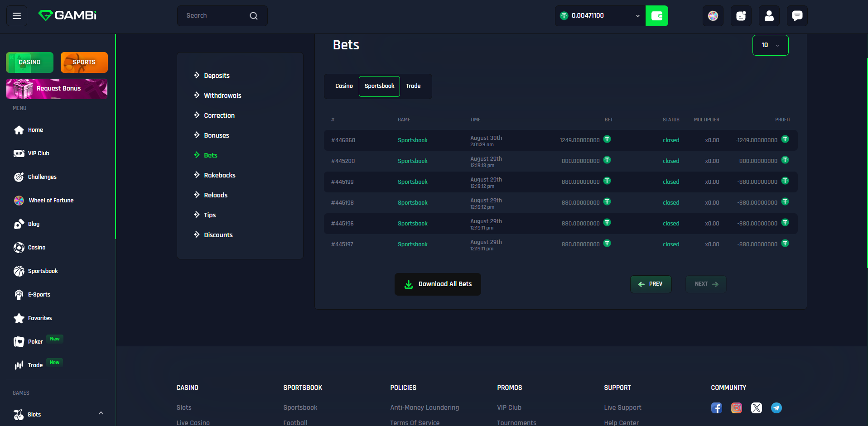Click the Poker card icon

pos(19,342)
